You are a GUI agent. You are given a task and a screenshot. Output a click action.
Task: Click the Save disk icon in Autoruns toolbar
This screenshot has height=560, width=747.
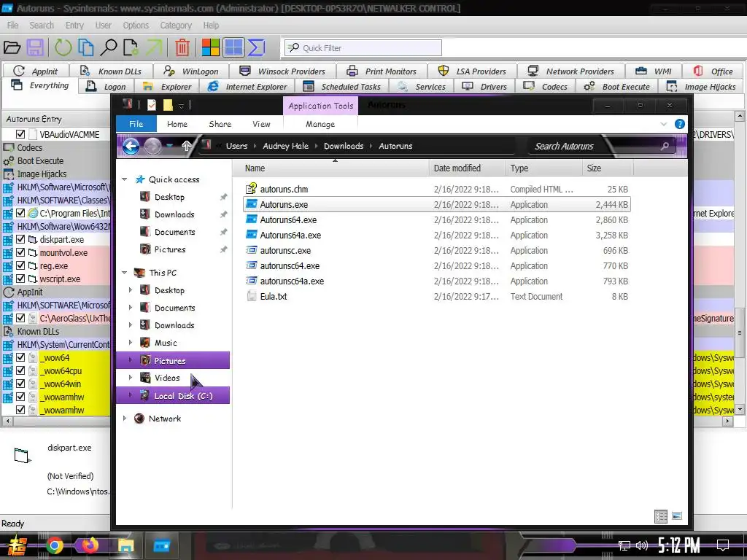pos(35,47)
